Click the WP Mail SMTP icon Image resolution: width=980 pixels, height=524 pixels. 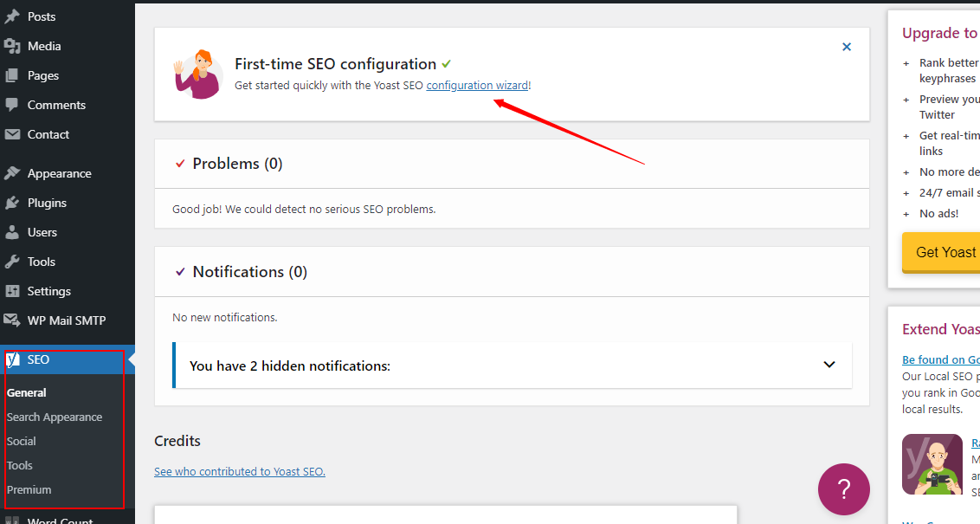[x=12, y=320]
